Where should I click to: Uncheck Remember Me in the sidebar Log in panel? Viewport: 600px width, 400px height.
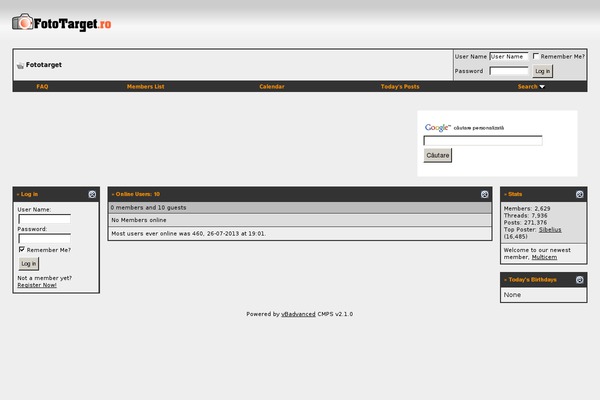(22, 249)
